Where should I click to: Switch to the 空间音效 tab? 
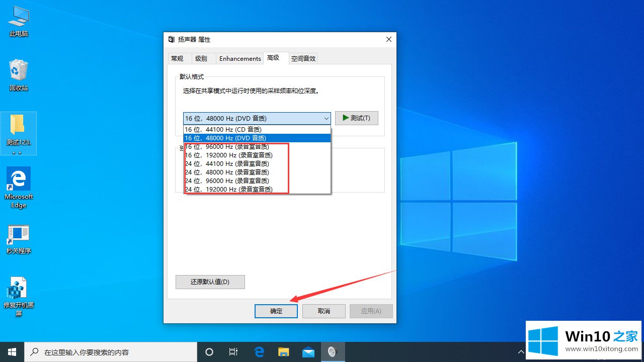(303, 58)
